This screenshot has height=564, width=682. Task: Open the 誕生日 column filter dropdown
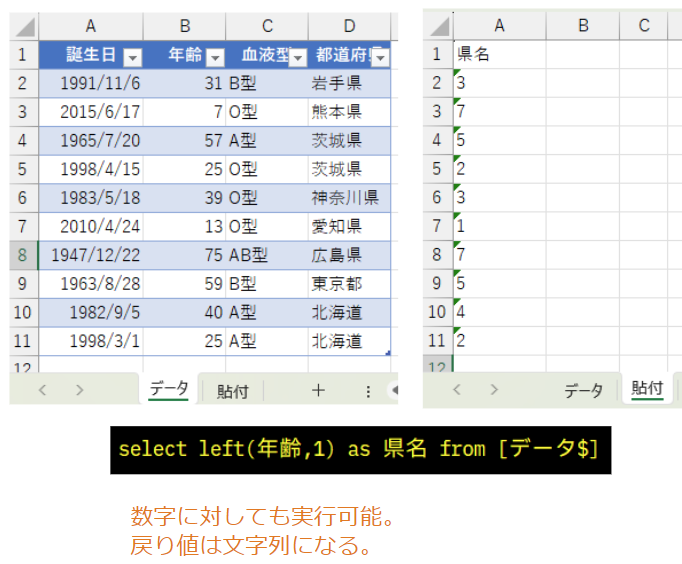click(x=133, y=57)
